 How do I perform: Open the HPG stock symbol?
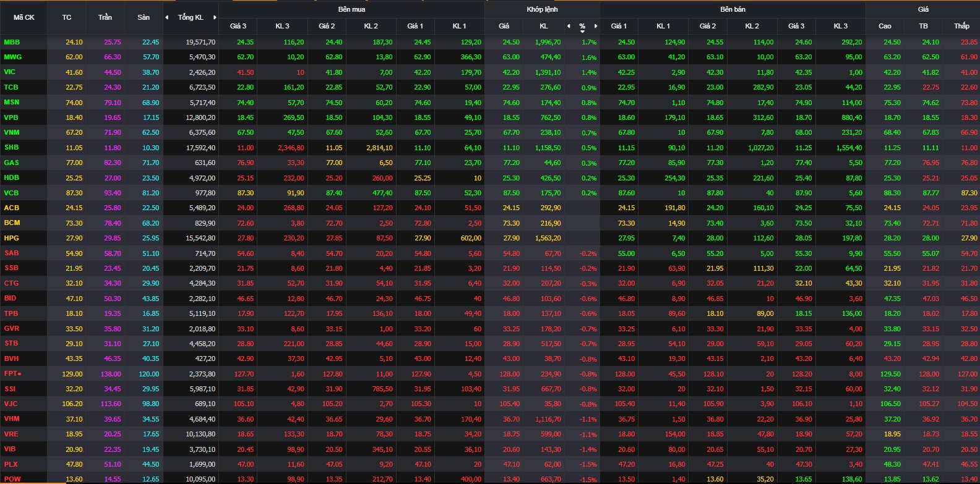pos(11,238)
